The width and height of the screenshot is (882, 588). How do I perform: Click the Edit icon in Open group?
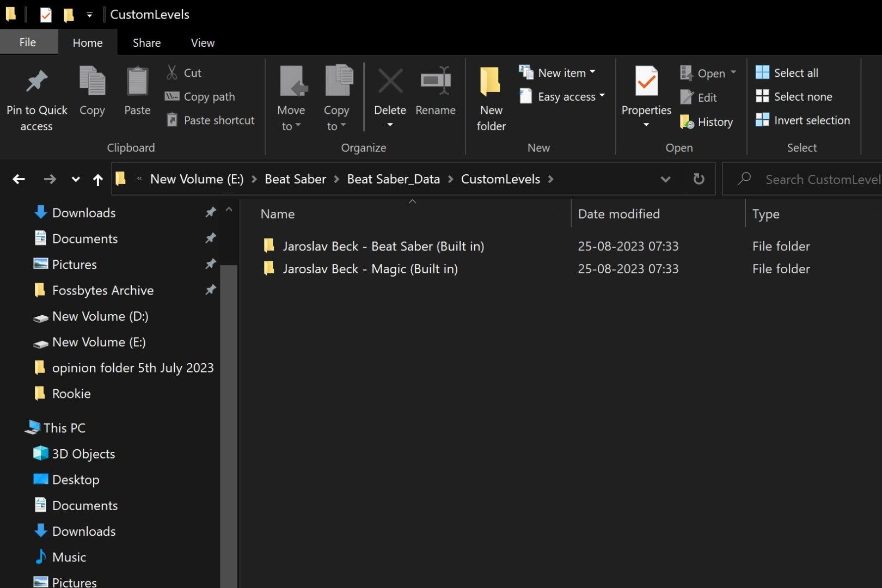[687, 97]
